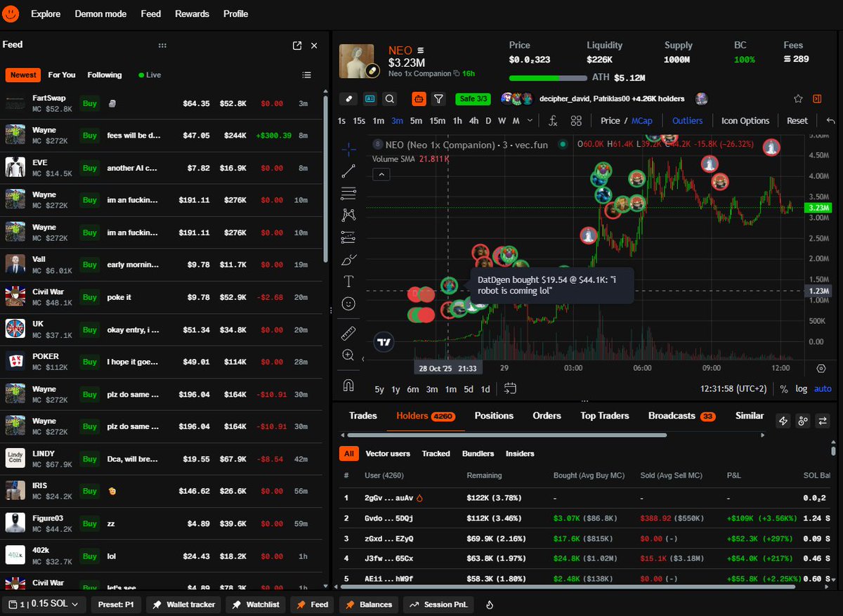Image resolution: width=843 pixels, height=616 pixels.
Task: Open Rewards in top navigation
Action: (x=192, y=14)
